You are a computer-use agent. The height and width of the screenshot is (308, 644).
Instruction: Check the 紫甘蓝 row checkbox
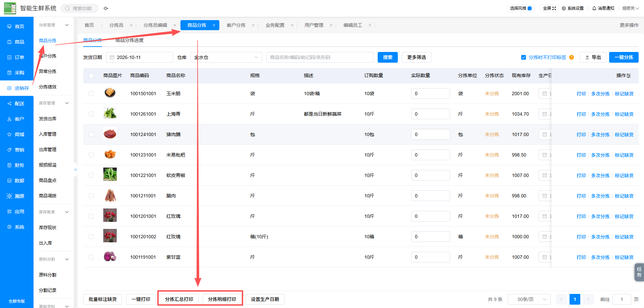pyautogui.click(x=91, y=257)
